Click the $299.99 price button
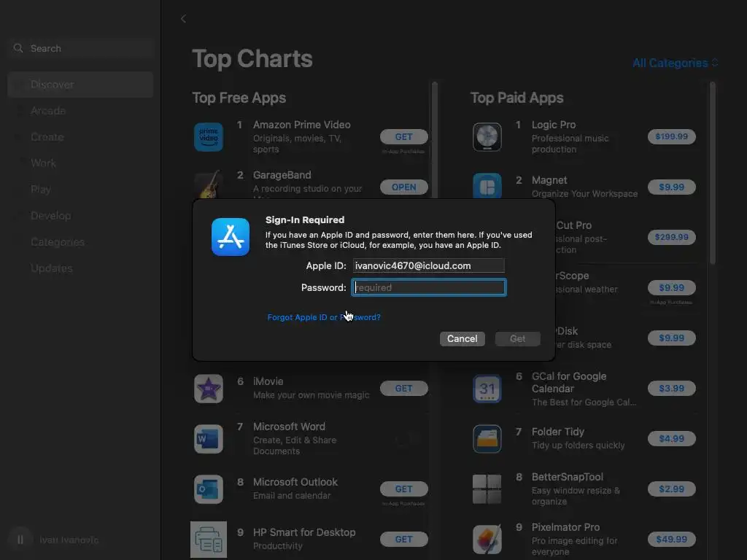Viewport: 747px width, 560px height. coord(672,237)
